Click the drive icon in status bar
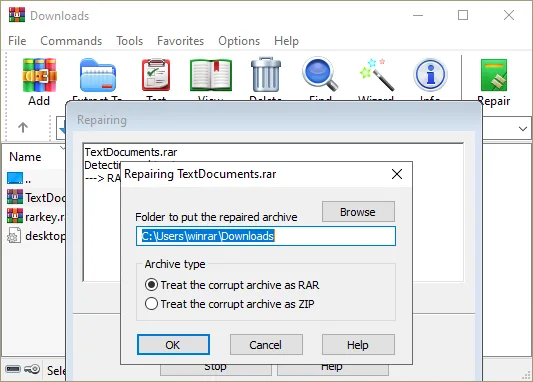This screenshot has width=533, height=382. click(x=13, y=369)
